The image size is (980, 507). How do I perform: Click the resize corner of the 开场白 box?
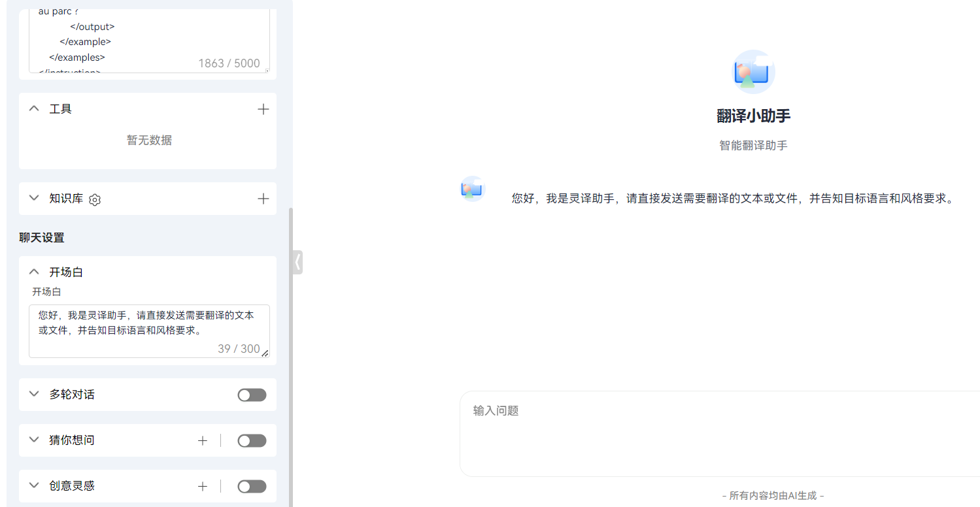[x=267, y=353]
